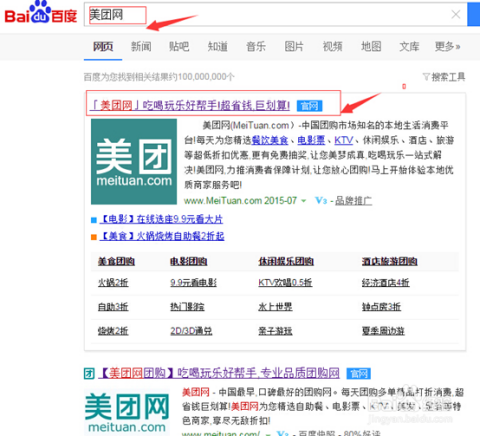The image size is (480, 436).
Task: Expand the arrow after www.MeiTuan.com 2015-07
Action: [x=304, y=201]
